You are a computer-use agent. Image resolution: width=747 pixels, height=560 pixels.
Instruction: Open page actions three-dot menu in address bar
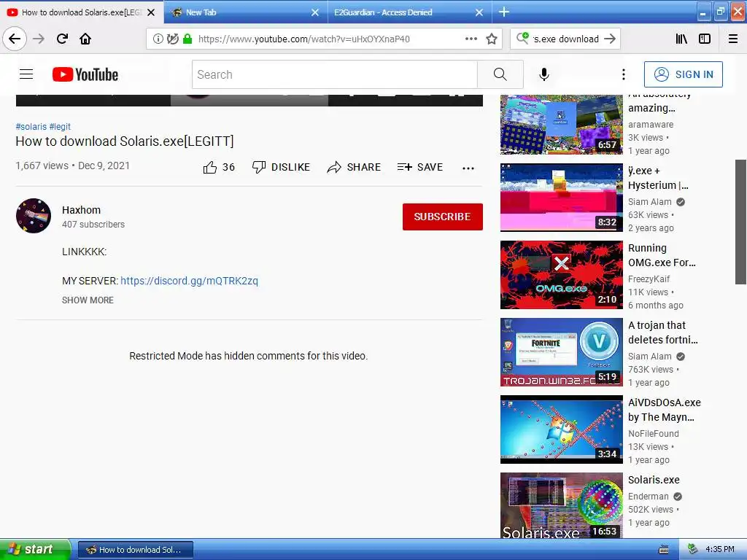click(x=471, y=39)
